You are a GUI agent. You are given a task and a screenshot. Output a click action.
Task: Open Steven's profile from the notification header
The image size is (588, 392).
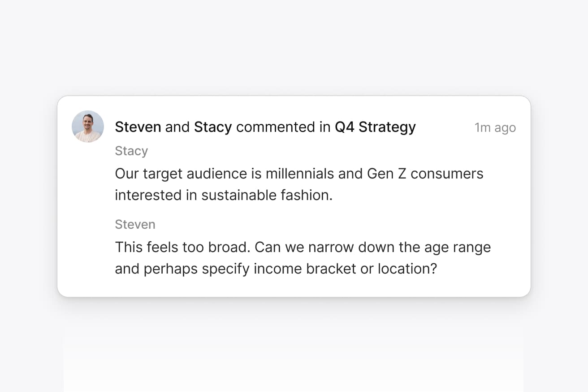pos(138,127)
